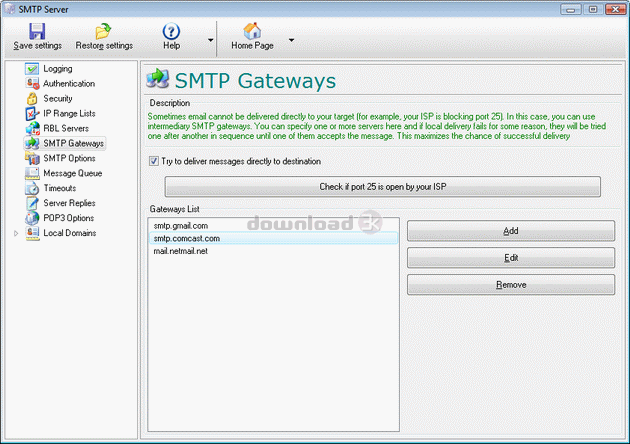Minimize the SMTP Server window

[571, 9]
